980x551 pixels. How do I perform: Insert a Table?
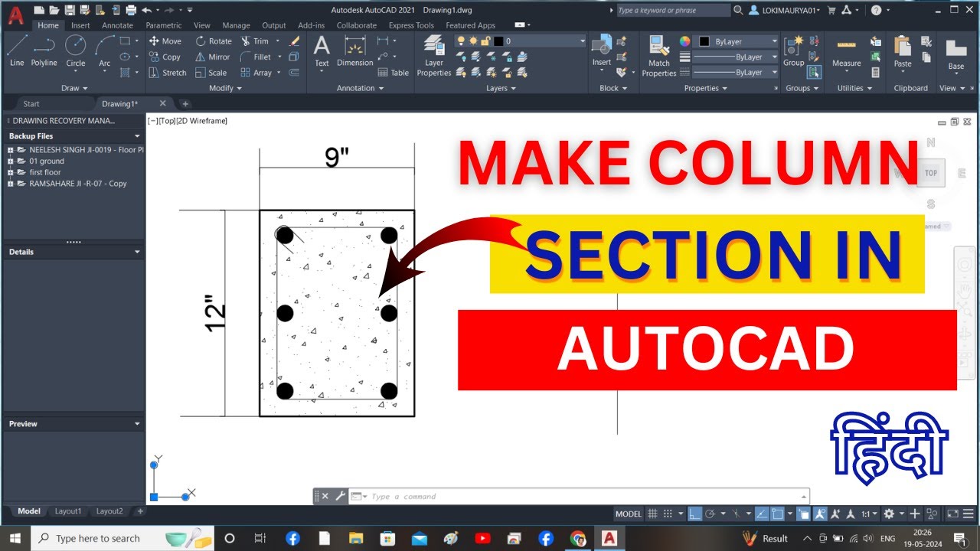(x=394, y=73)
